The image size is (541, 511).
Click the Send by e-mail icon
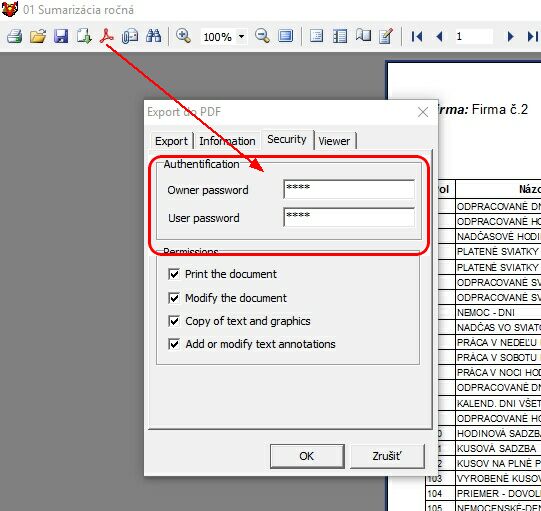pos(130,36)
